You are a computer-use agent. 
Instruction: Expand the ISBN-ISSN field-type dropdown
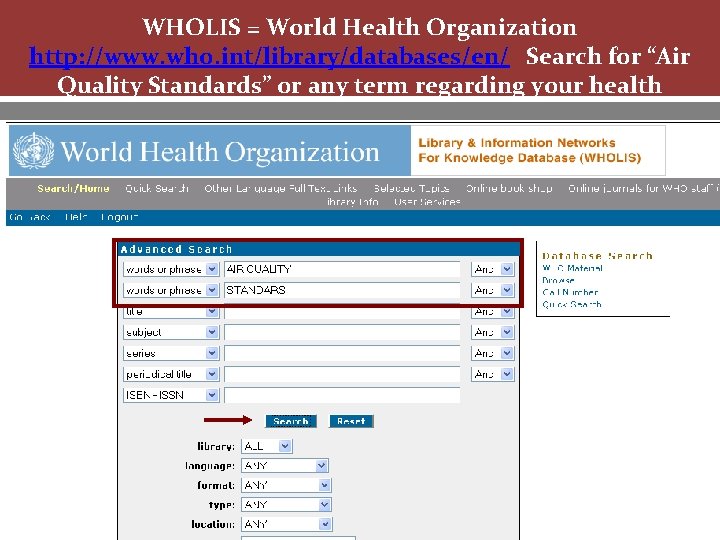(x=171, y=395)
